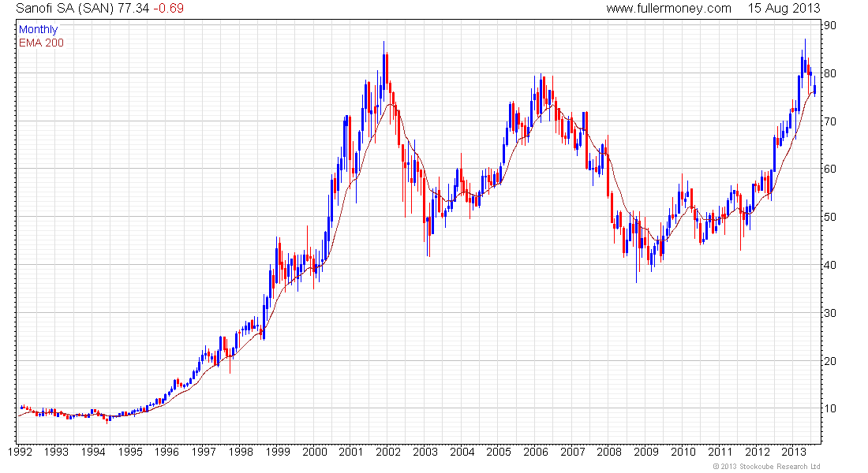Click the 20 price axis label

tap(830, 361)
